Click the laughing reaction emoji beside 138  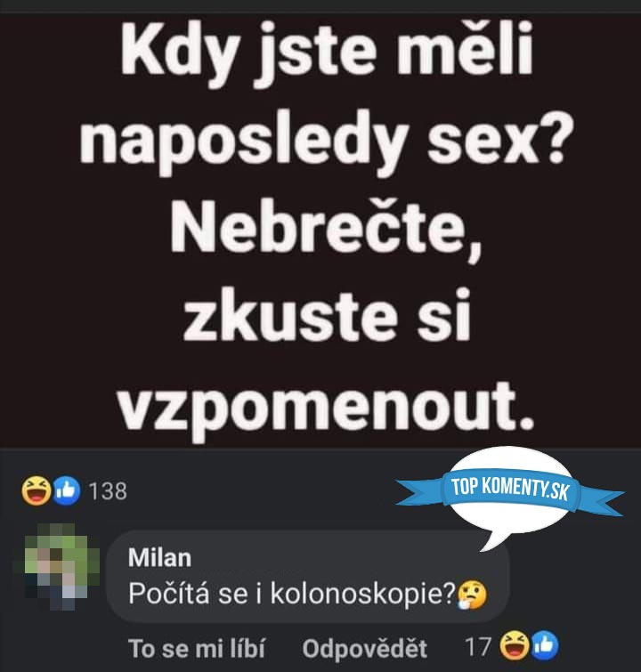pyautogui.click(x=37, y=490)
